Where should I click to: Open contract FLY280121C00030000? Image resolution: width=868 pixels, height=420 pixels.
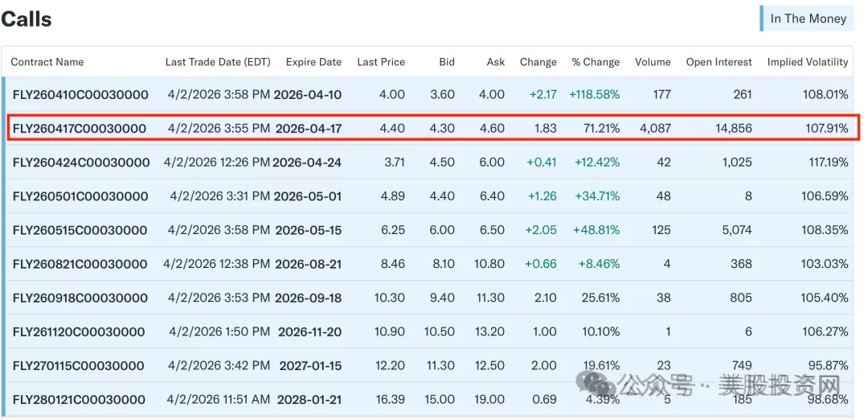[x=80, y=400]
